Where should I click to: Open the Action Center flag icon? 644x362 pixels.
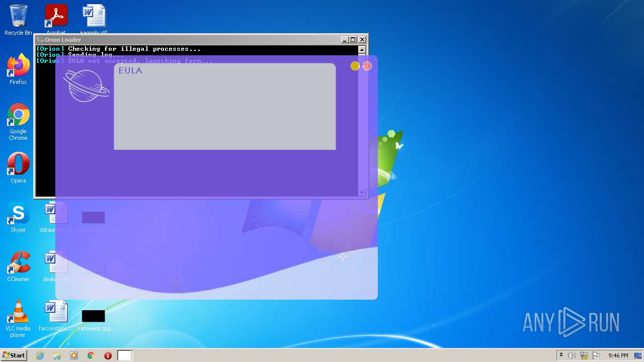(596, 355)
